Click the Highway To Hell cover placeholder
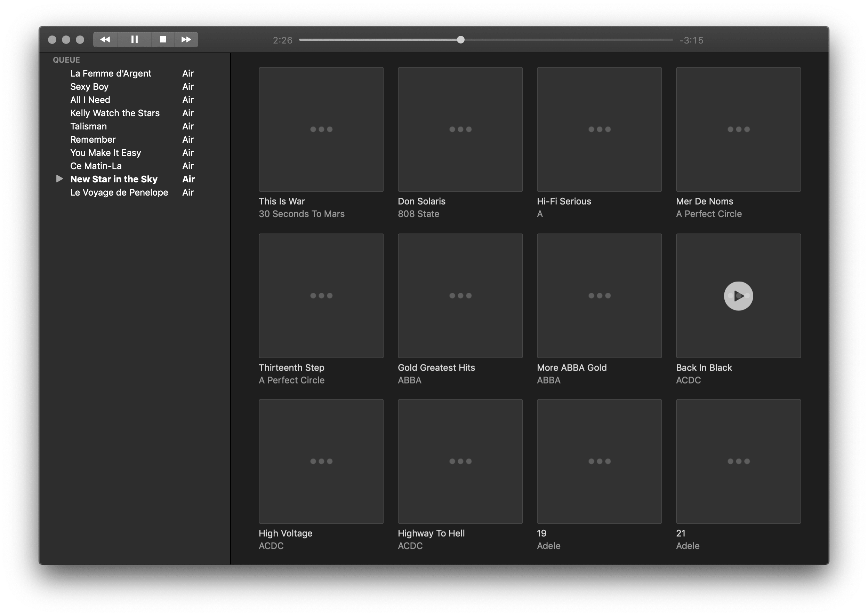The image size is (868, 616). point(460,461)
